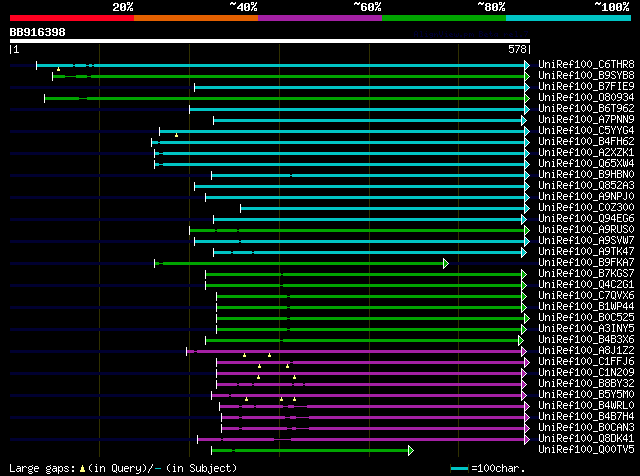Click the arrowhead ending the UniRef100_B4B3X6 alignment
Viewport: 640px width, 476px height.
[520, 340]
